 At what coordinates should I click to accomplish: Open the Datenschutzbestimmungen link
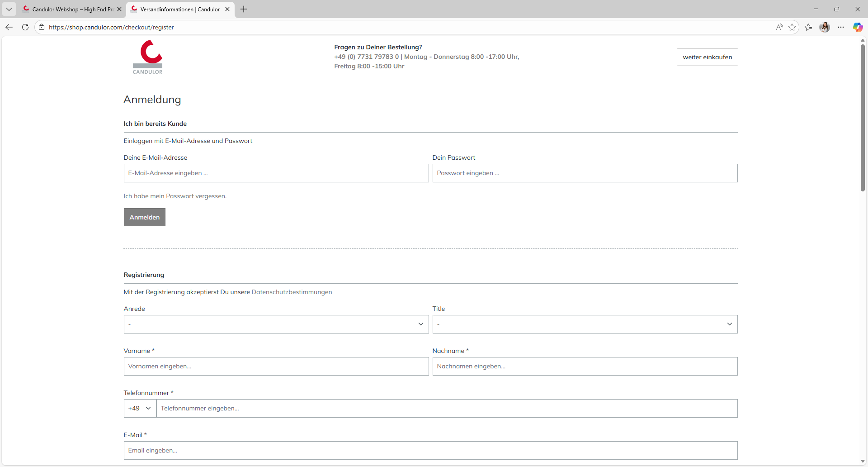pyautogui.click(x=292, y=292)
